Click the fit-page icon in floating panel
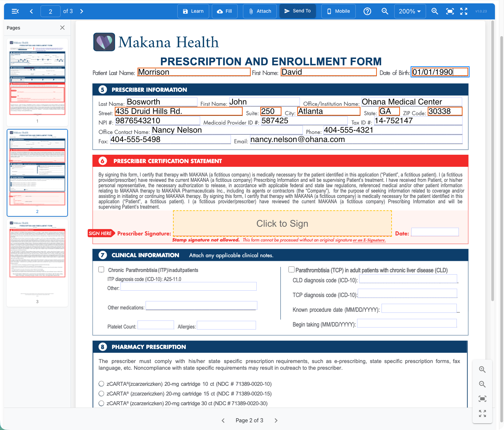The height and width of the screenshot is (430, 504). [x=482, y=399]
